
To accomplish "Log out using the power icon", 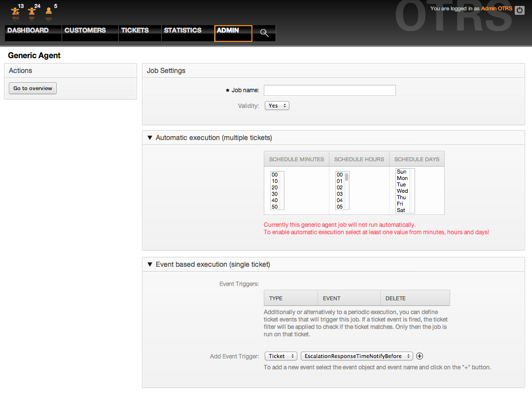I will pos(519,10).
